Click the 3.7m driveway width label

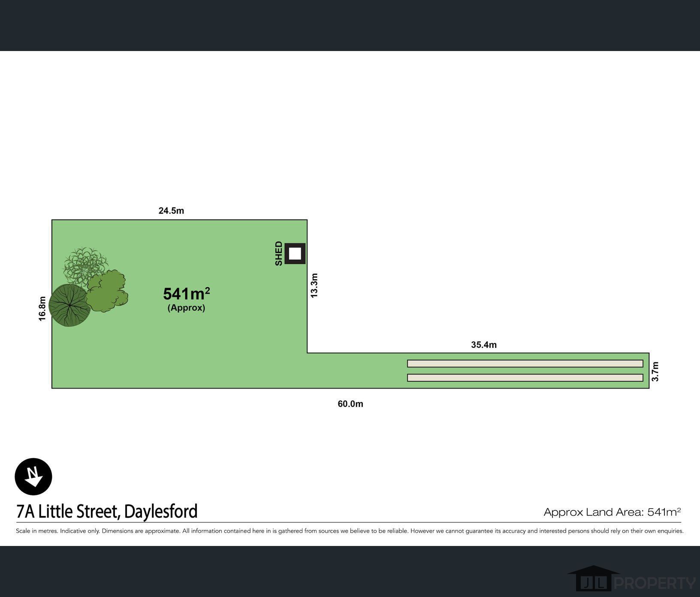655,371
